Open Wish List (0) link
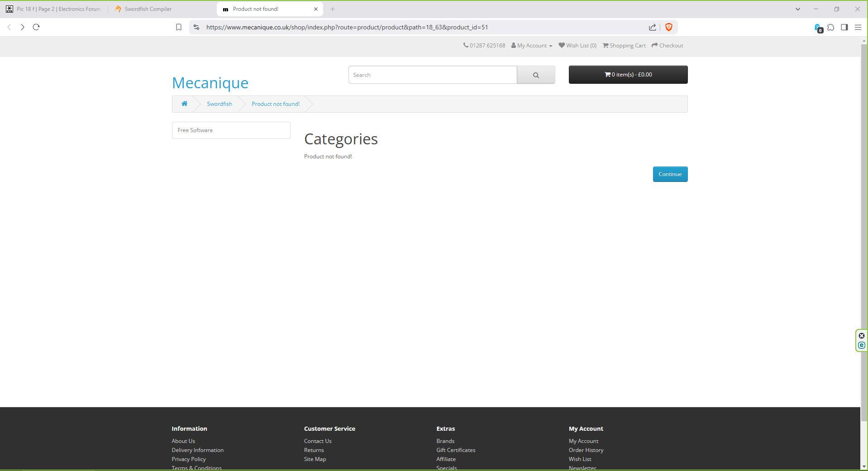Viewport: 868px width, 471px height. 577,46
